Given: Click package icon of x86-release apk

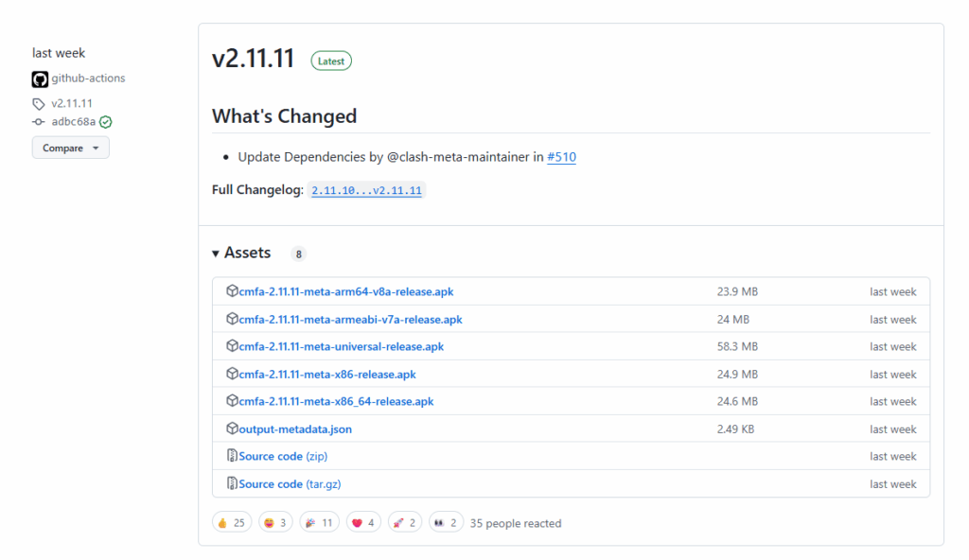Looking at the screenshot, I should 232,374.
